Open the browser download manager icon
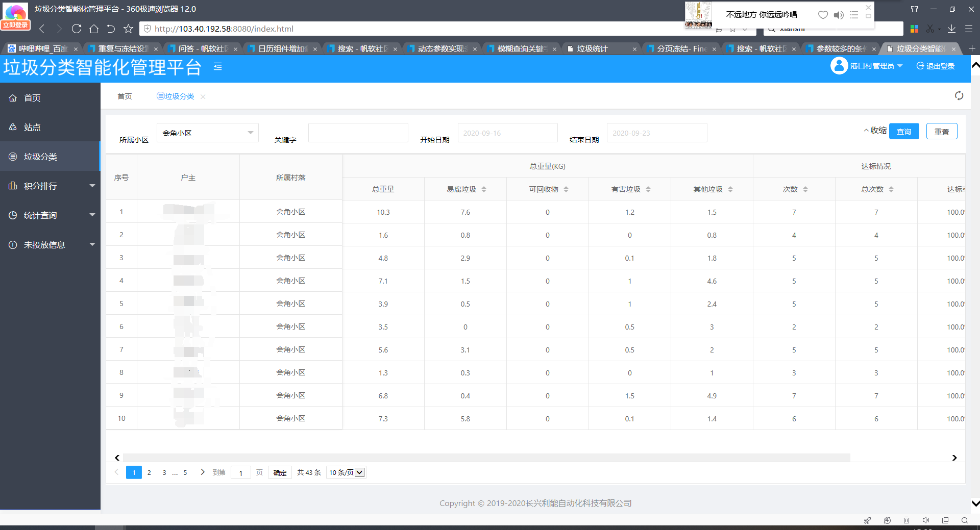Image resolution: width=980 pixels, height=530 pixels. [x=951, y=29]
